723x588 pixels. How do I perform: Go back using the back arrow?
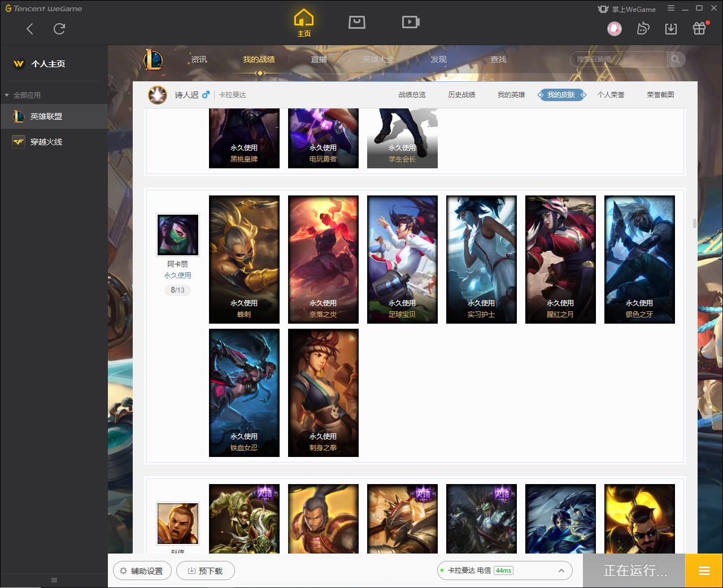pos(30,29)
